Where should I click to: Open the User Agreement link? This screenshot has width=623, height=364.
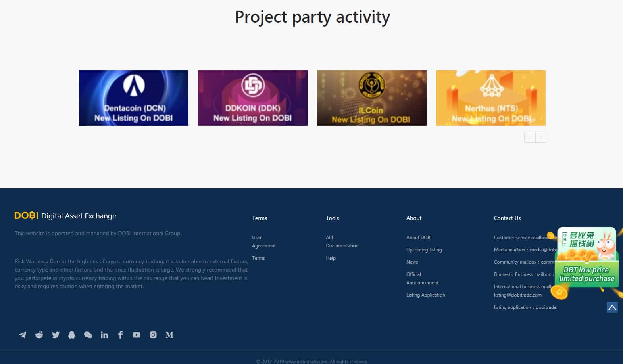(x=264, y=241)
